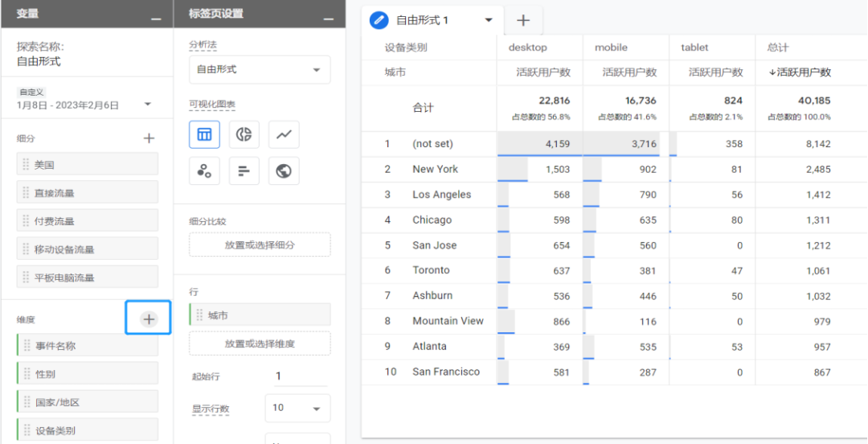The width and height of the screenshot is (868, 444).
Task: Open the 显示行数 dropdown showing 10
Action: pos(298,408)
